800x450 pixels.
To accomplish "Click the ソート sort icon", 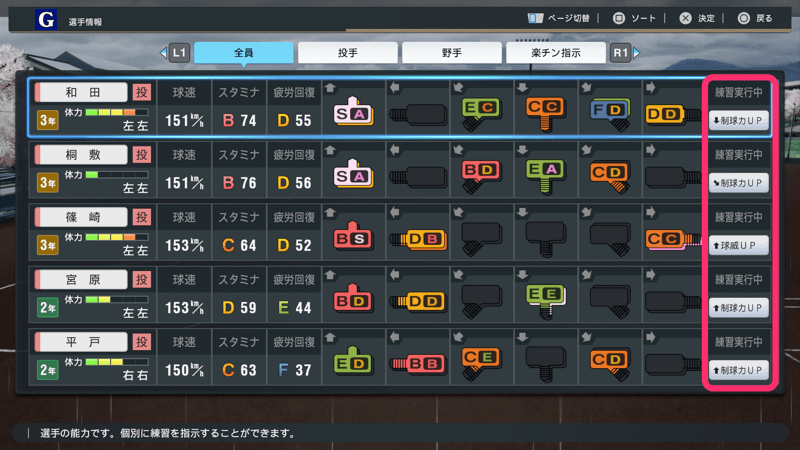I will point(618,18).
